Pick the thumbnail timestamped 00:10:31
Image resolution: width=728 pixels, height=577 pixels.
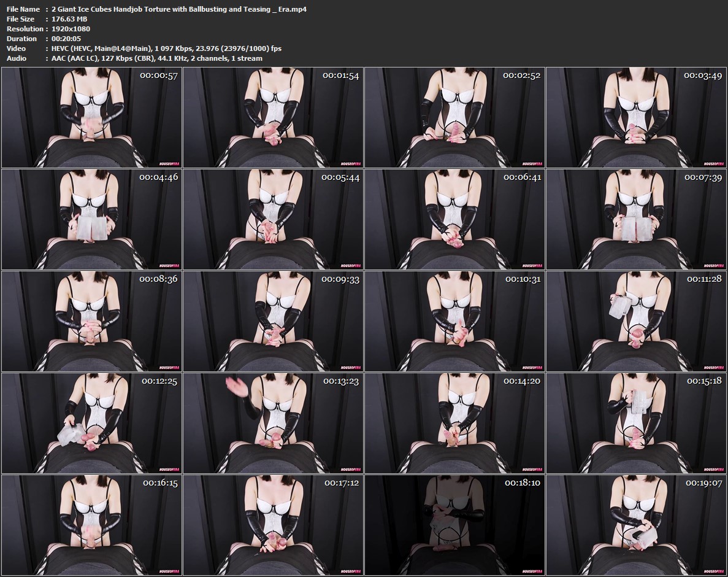pyautogui.click(x=454, y=321)
